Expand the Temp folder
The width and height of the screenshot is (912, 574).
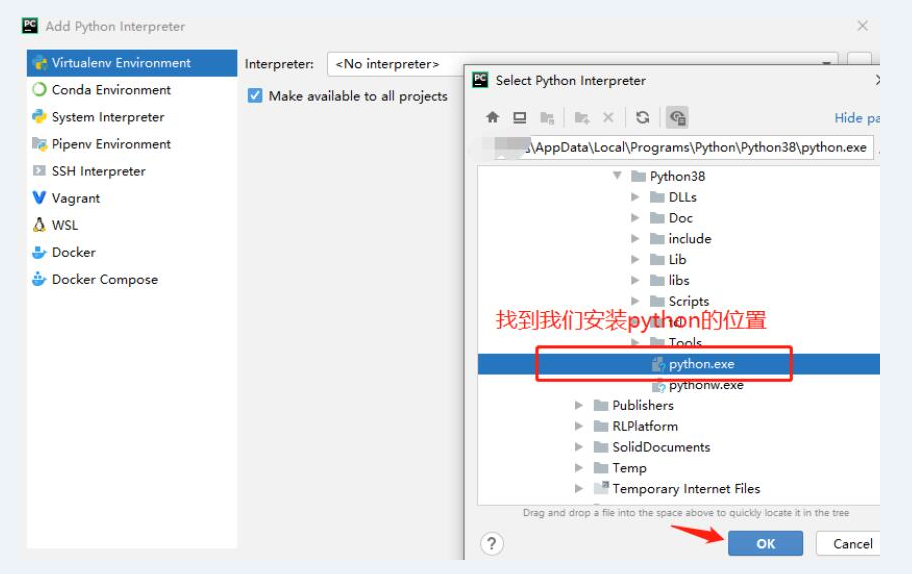579,468
